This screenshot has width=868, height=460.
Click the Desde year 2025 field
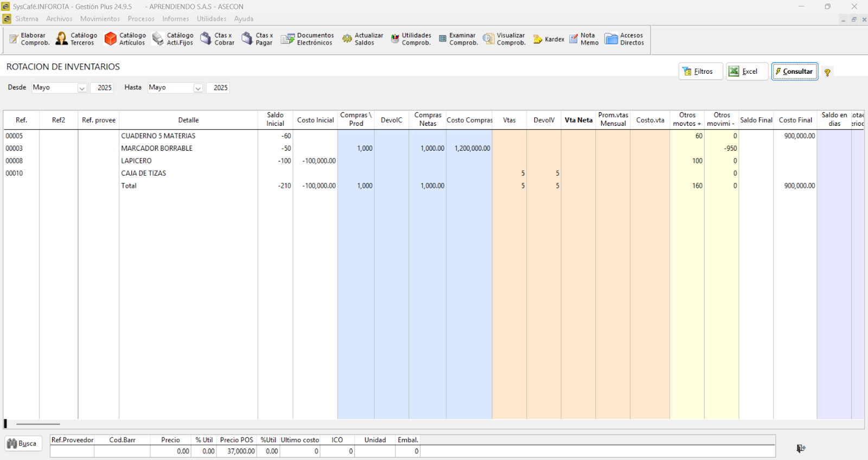(103, 88)
